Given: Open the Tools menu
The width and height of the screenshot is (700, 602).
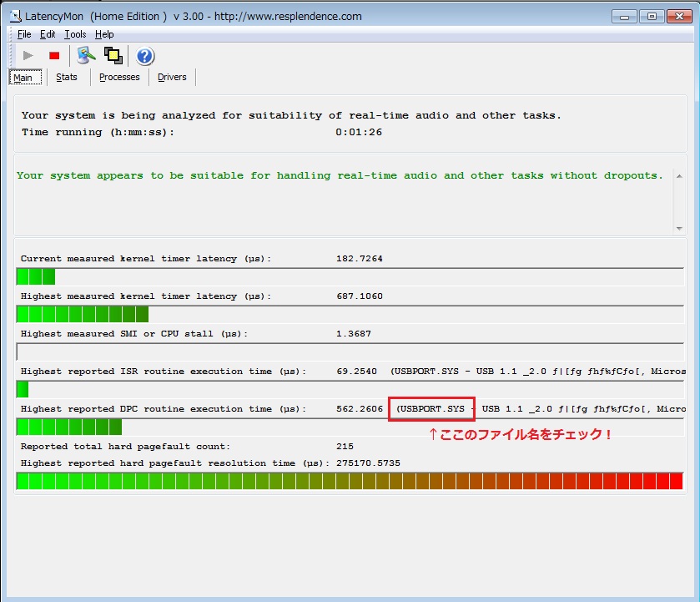Looking at the screenshot, I should click(x=75, y=34).
